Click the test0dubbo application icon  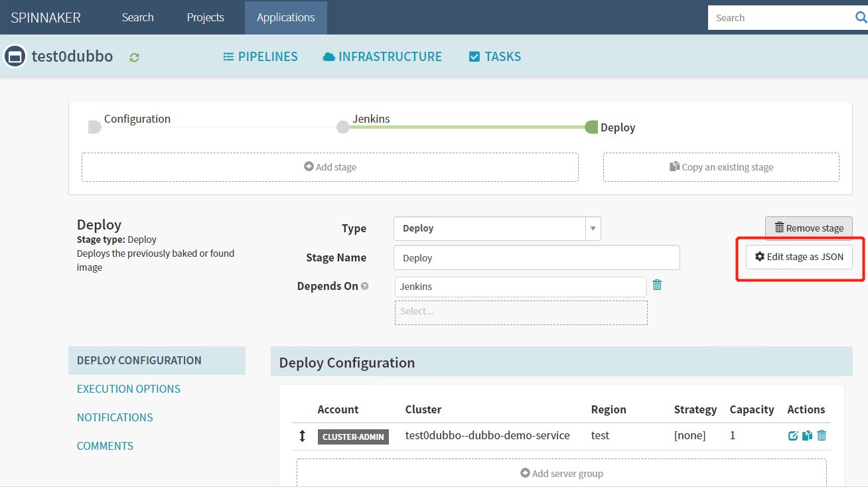click(x=15, y=56)
